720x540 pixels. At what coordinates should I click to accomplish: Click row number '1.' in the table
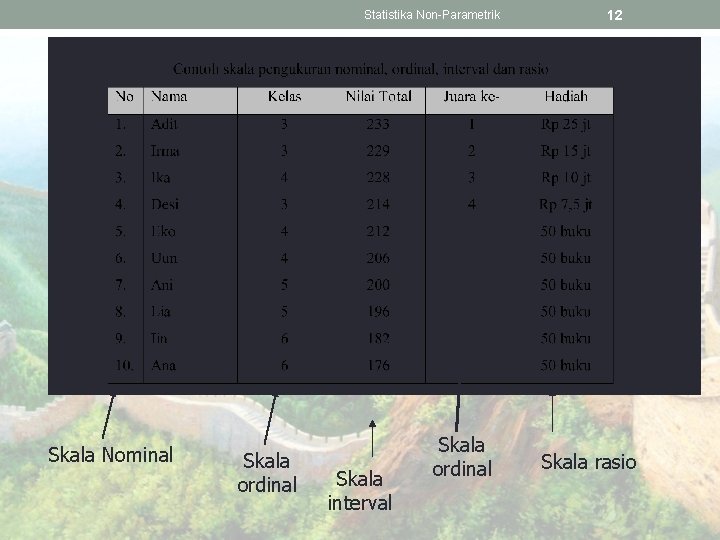point(120,124)
